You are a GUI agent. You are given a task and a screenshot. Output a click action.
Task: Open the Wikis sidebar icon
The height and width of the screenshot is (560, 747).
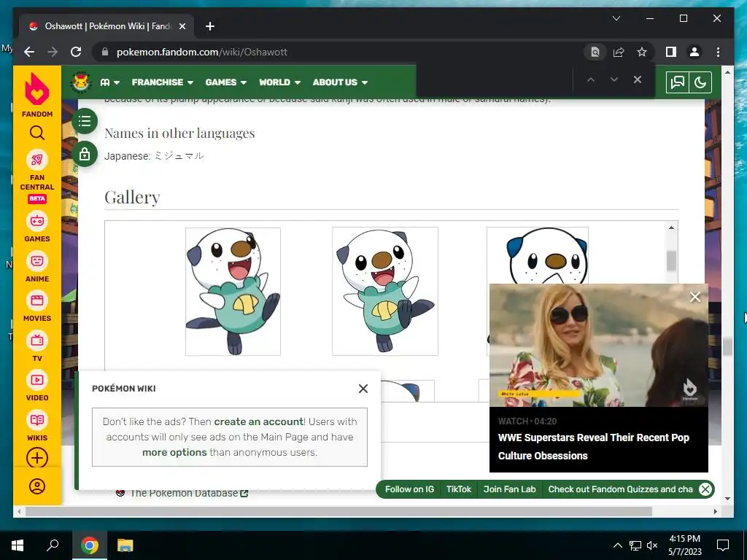tap(37, 420)
